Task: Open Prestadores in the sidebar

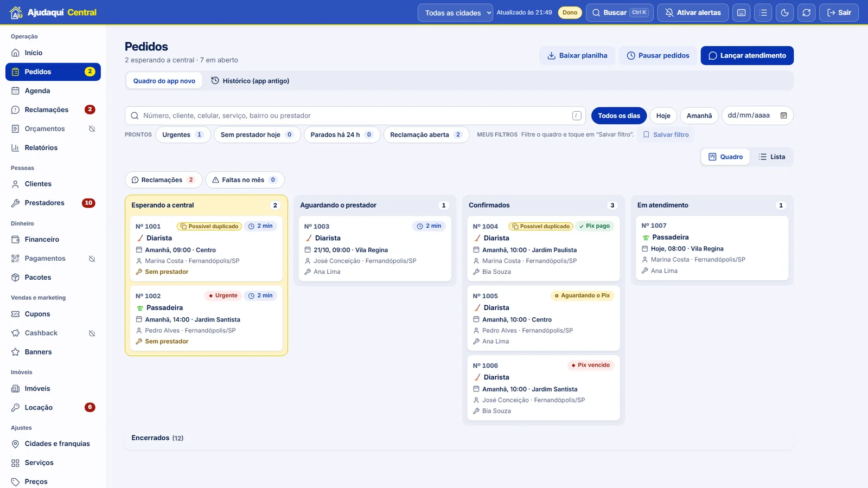Action: (53, 203)
